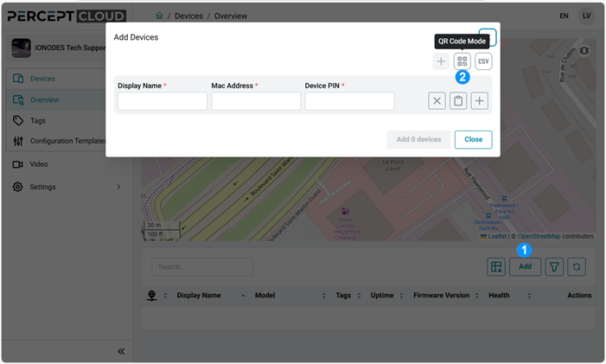This screenshot has width=606, height=364.
Task: Click the CSV import icon
Action: pos(483,61)
